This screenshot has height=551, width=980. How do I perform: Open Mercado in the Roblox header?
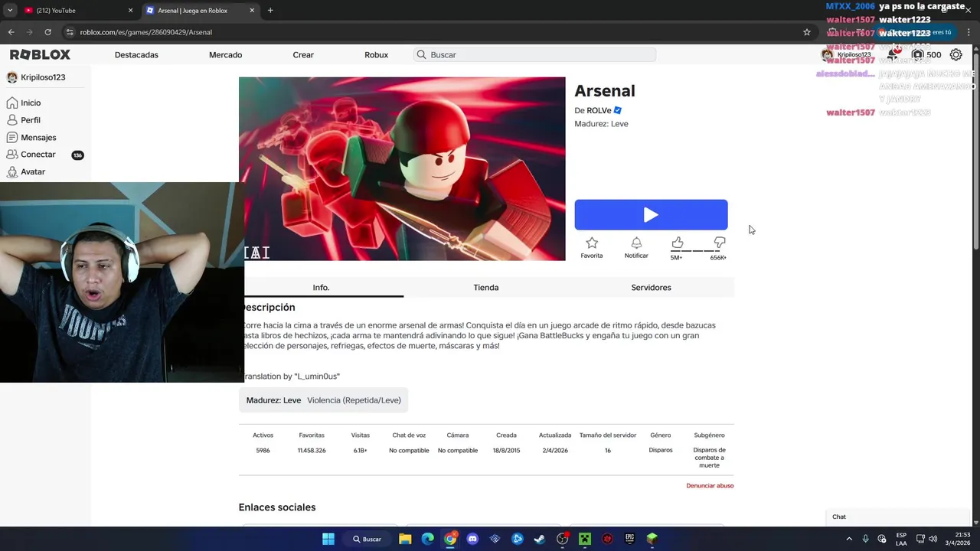(225, 55)
